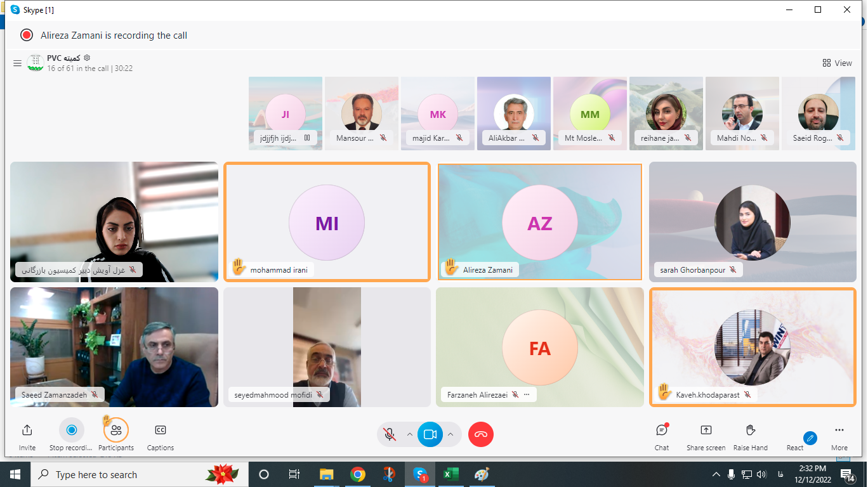The width and height of the screenshot is (868, 487).
Task: Turn on Captions
Action: click(x=161, y=431)
